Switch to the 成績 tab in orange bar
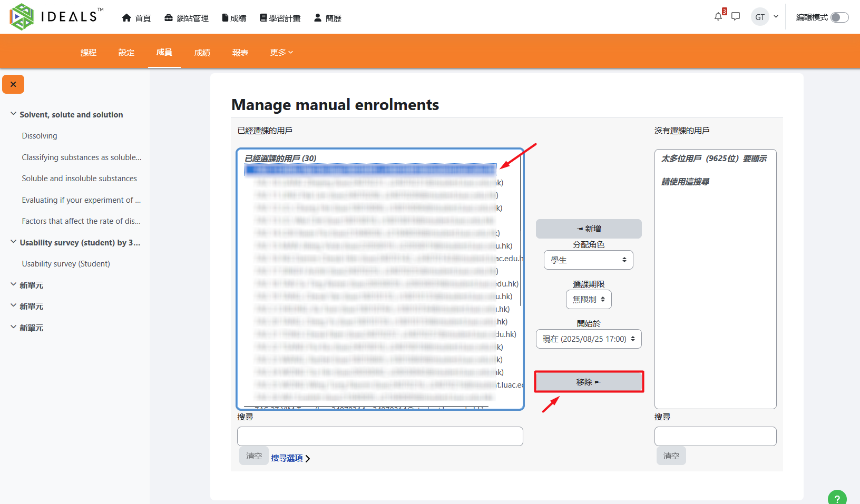 (202, 53)
